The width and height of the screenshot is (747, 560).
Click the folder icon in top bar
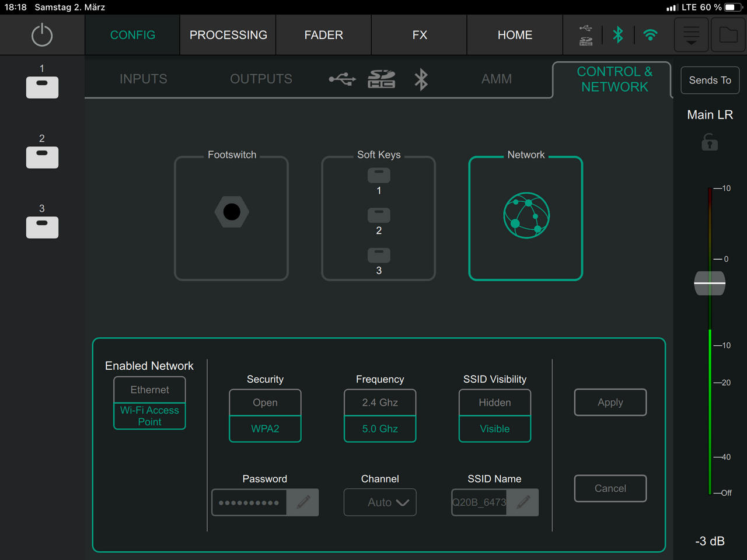pyautogui.click(x=728, y=35)
